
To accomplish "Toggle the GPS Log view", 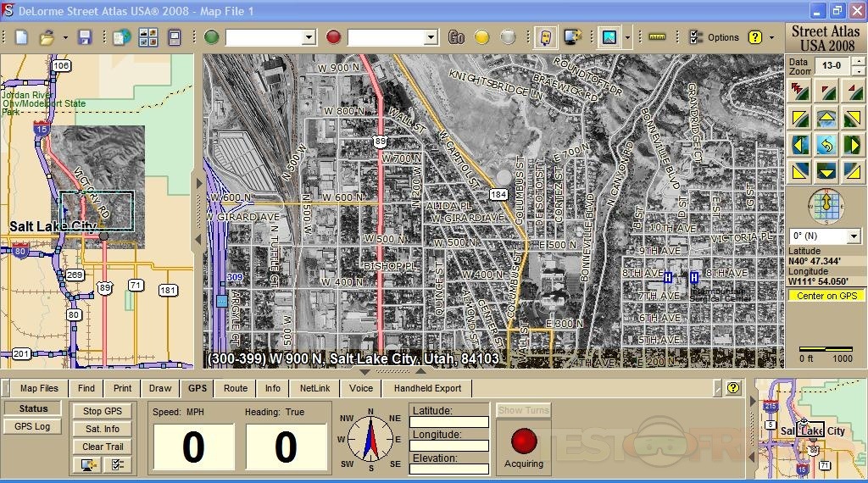I will pyautogui.click(x=33, y=426).
